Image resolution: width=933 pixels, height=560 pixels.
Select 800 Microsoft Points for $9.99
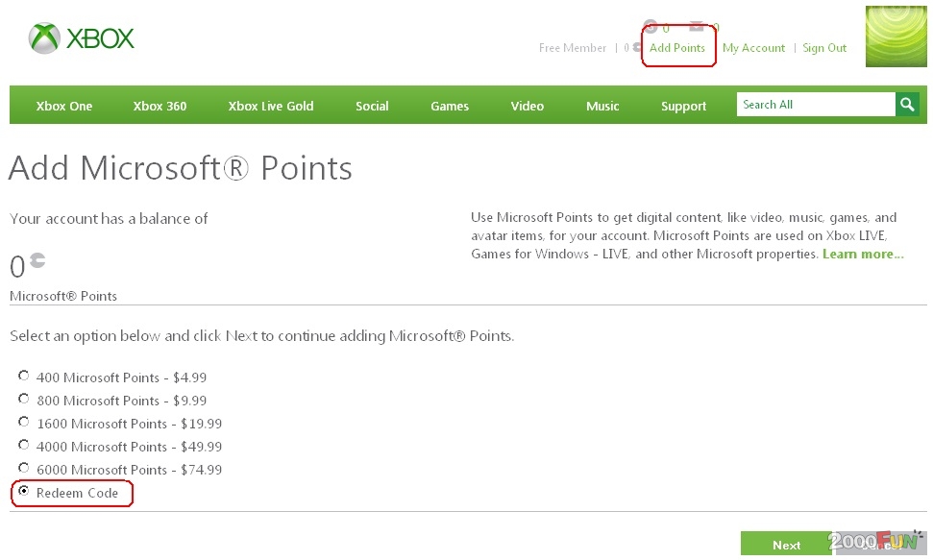pos(24,399)
